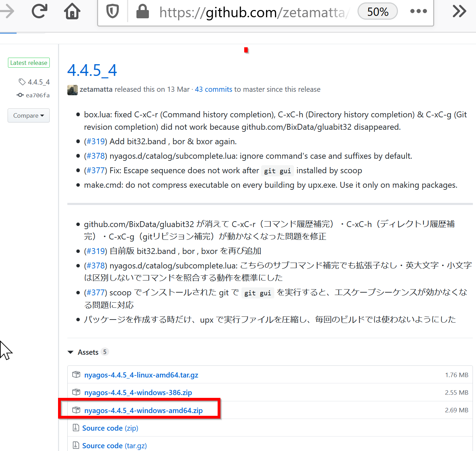This screenshot has height=451, width=476.
Task: Click the tag icon beside 4.4.5_4
Action: [x=22, y=82]
